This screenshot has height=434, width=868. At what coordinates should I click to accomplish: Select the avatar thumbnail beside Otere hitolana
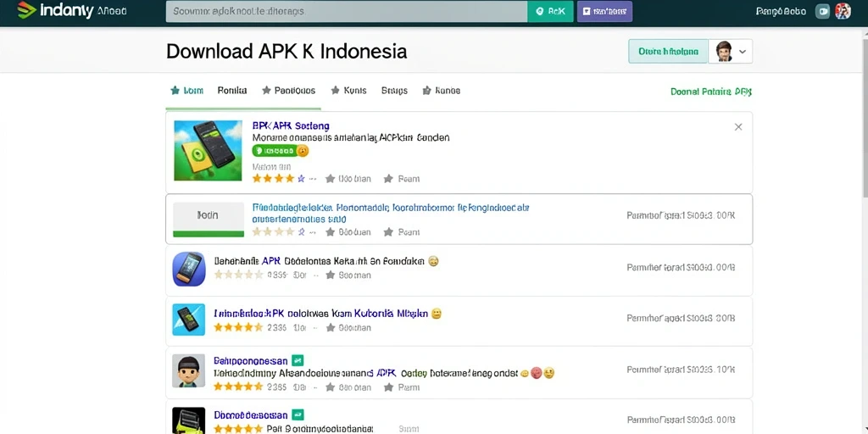coord(723,52)
